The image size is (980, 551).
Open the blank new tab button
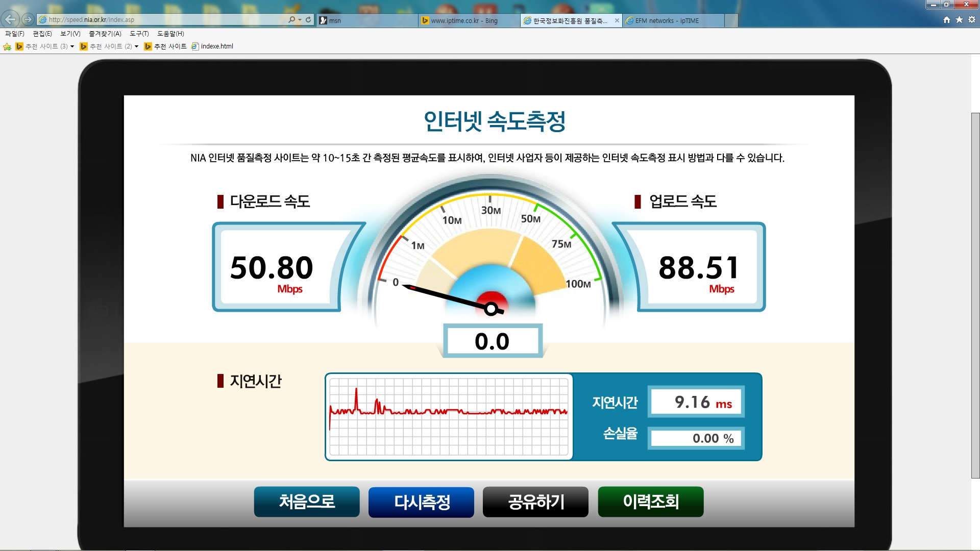tap(731, 20)
